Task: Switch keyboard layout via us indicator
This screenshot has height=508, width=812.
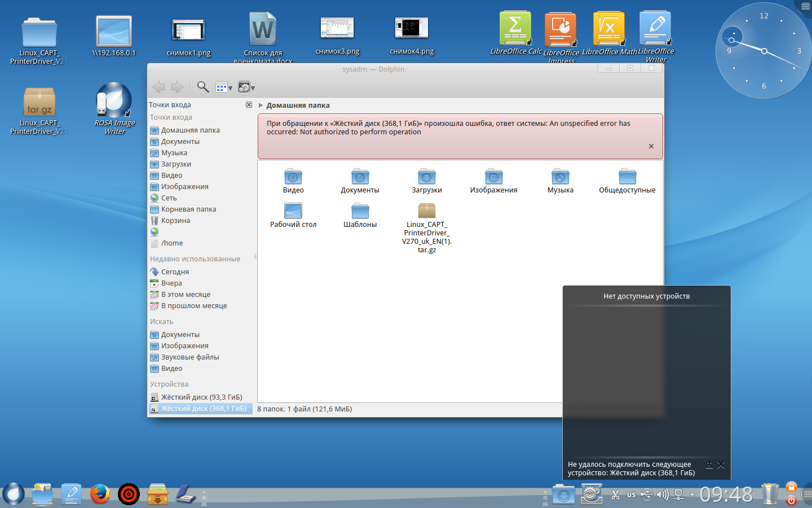Action: pos(631,495)
